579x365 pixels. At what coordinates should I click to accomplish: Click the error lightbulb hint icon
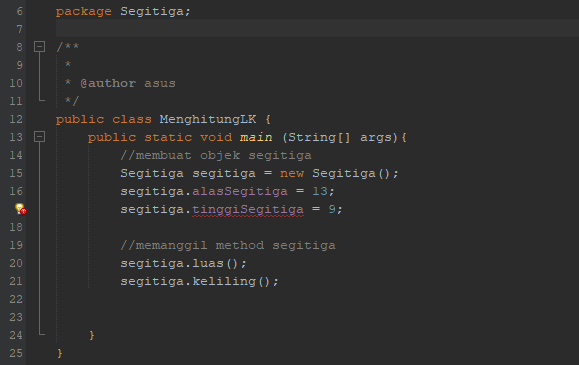tap(21, 209)
